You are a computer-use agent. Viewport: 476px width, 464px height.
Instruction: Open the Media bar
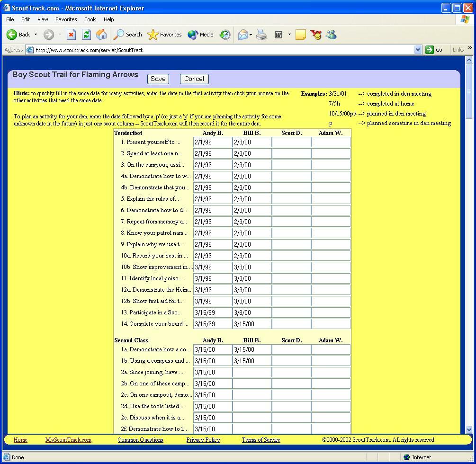200,35
